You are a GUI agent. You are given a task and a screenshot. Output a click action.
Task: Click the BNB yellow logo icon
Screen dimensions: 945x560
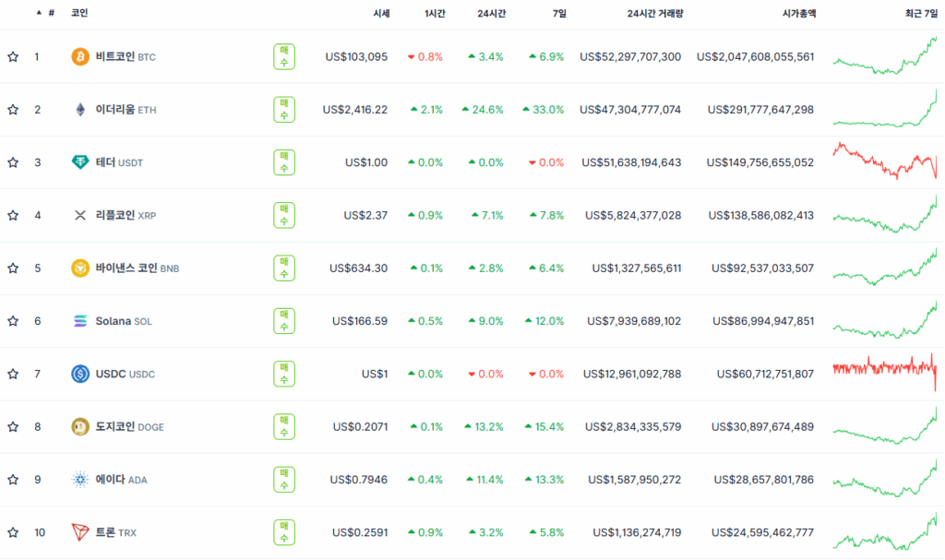(x=80, y=268)
